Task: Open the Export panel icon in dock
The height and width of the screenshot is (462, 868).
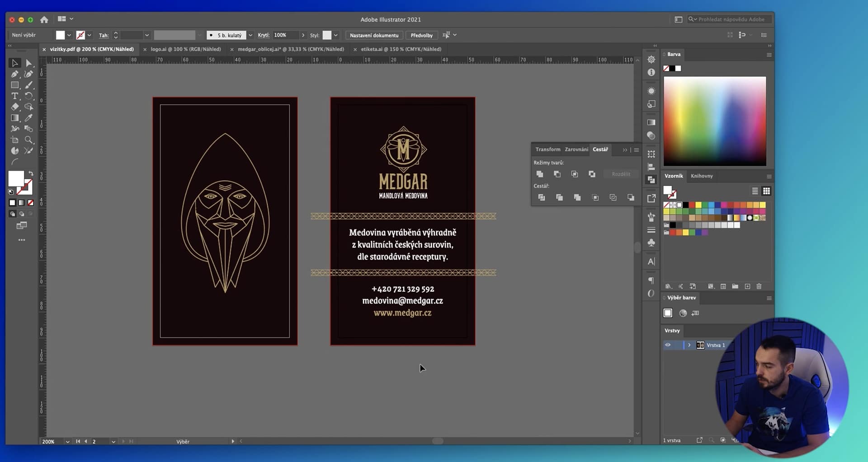Action: tap(651, 198)
